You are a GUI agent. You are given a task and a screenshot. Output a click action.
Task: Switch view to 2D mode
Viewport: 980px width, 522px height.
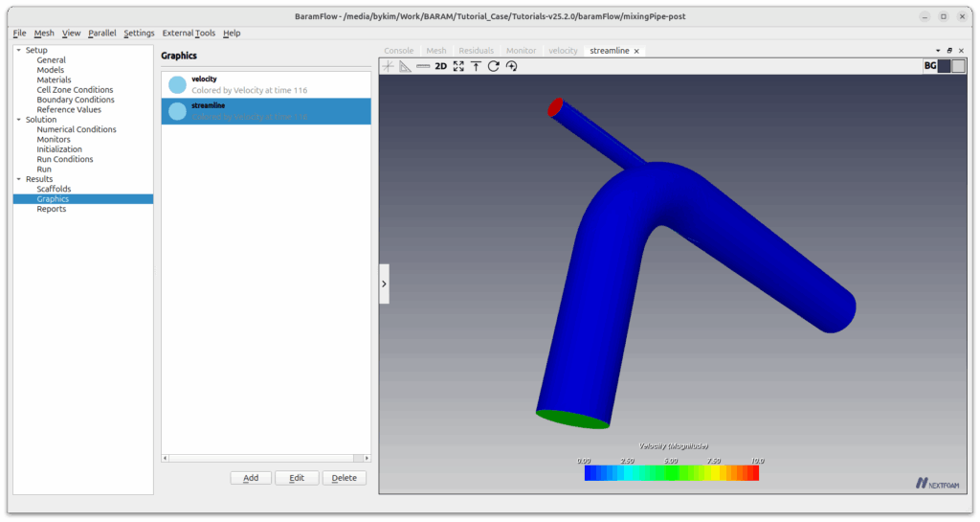tap(440, 66)
